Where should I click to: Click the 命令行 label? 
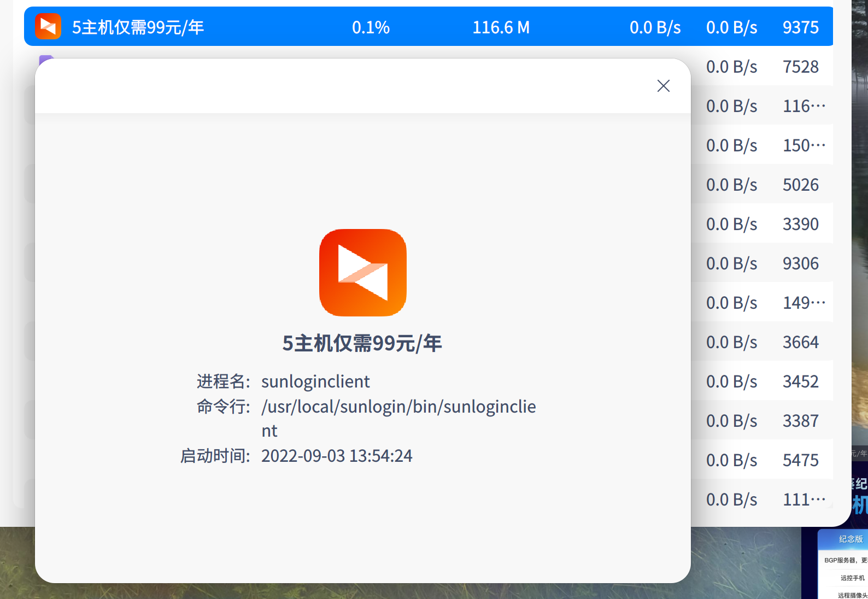click(x=224, y=406)
